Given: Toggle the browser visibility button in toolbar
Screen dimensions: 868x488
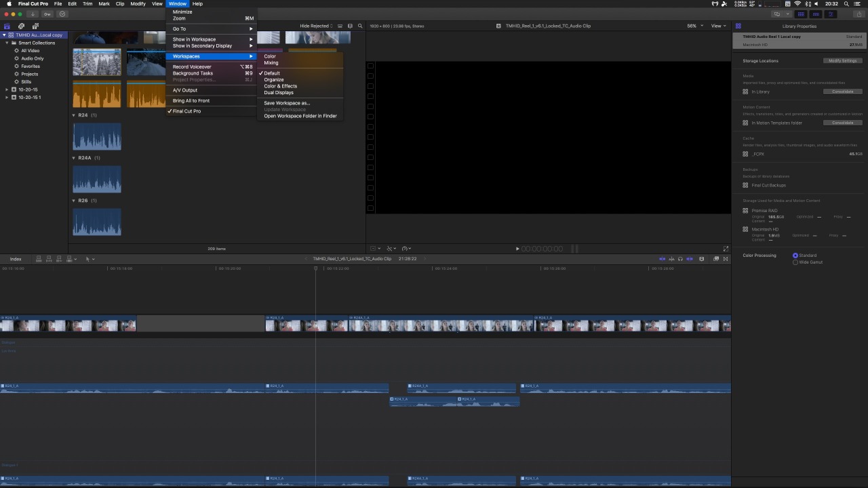Looking at the screenshot, I should click(801, 14).
